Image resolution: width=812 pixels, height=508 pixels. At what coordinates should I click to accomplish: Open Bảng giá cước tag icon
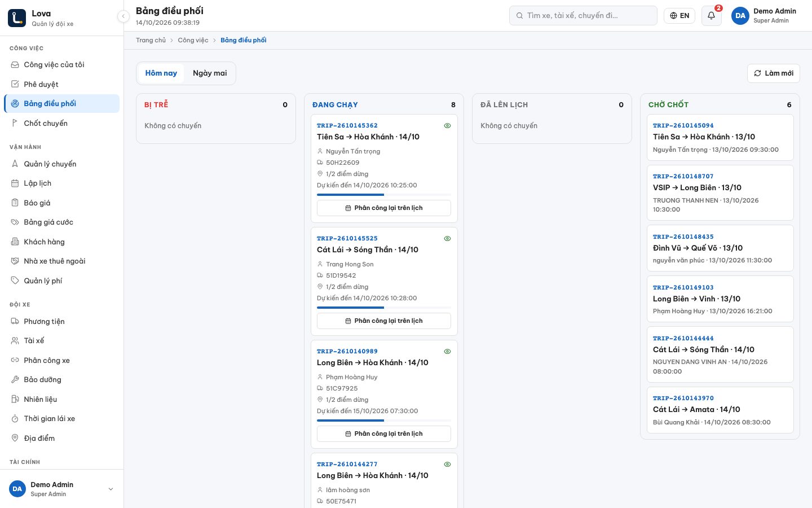15,222
